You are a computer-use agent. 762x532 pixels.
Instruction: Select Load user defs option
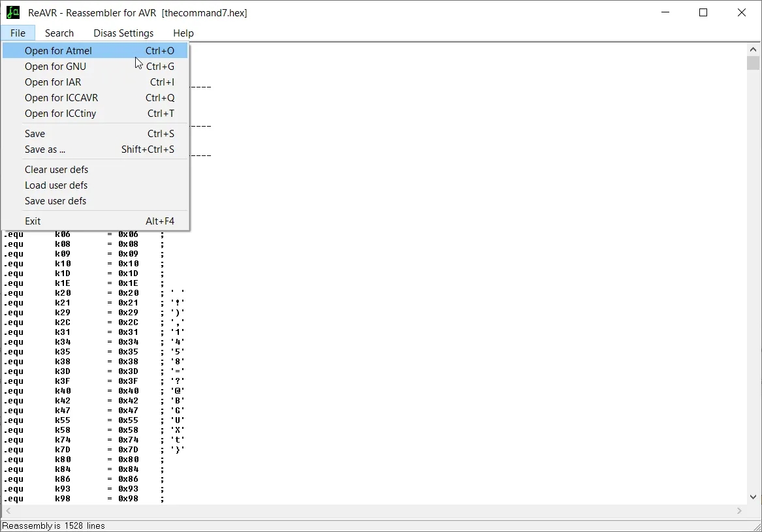pos(56,185)
